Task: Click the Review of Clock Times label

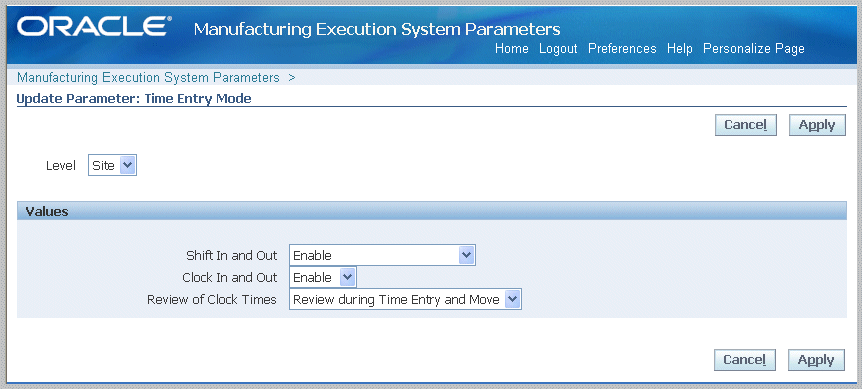Action: pos(212,300)
